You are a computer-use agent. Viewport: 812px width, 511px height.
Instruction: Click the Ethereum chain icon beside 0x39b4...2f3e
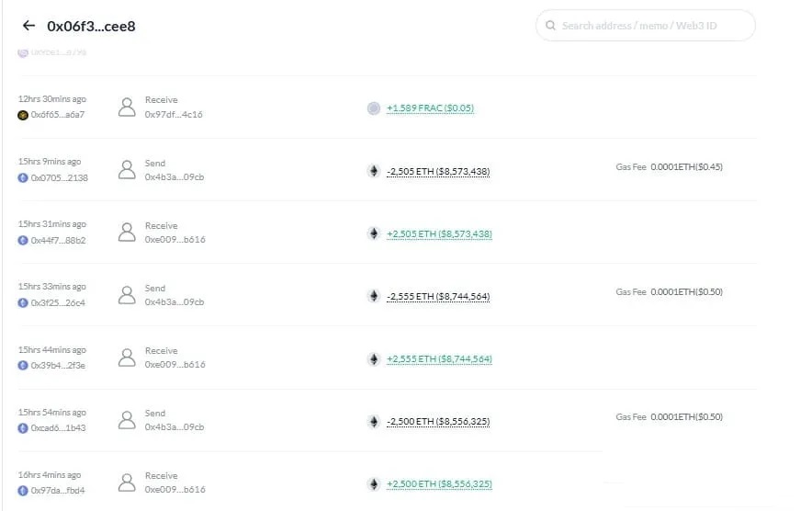(23, 366)
